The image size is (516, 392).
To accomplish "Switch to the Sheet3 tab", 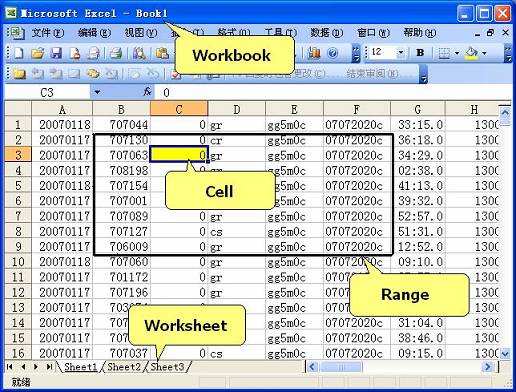I will tap(167, 367).
